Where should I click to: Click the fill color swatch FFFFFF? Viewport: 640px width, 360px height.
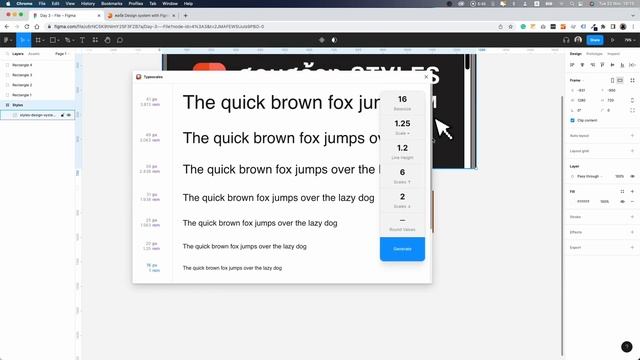573,202
